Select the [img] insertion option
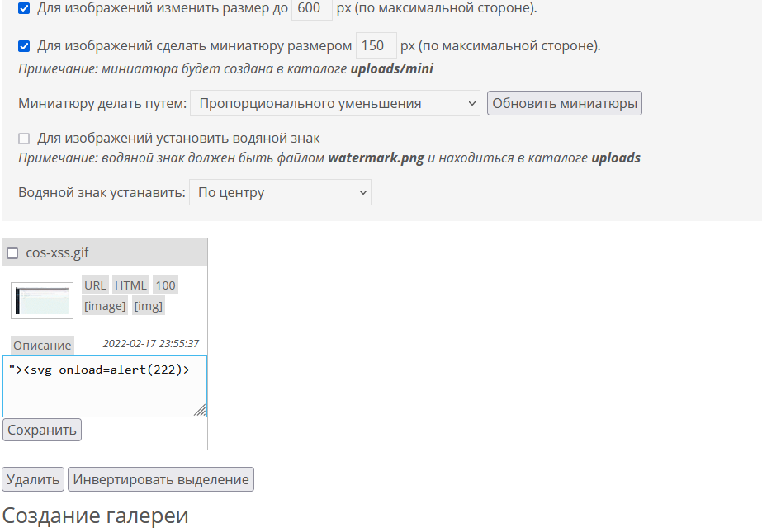This screenshot has width=762, height=532. (148, 305)
